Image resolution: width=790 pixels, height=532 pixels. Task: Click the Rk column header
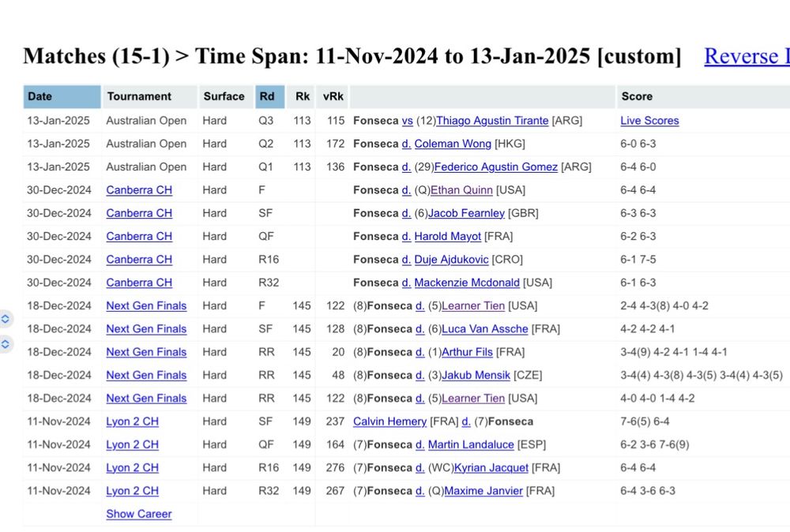pos(301,96)
